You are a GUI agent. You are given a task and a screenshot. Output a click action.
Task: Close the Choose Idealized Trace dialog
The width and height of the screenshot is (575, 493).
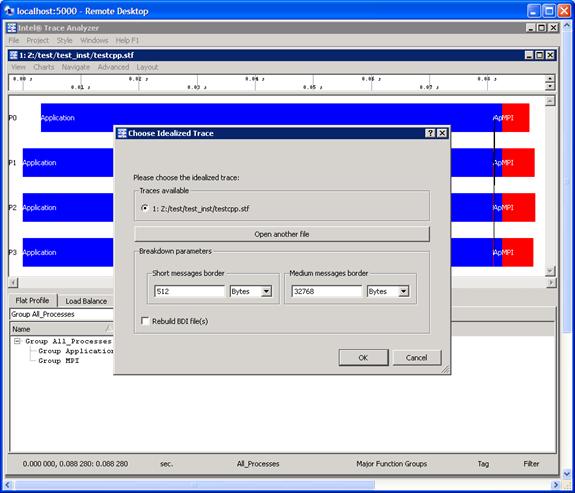point(442,133)
